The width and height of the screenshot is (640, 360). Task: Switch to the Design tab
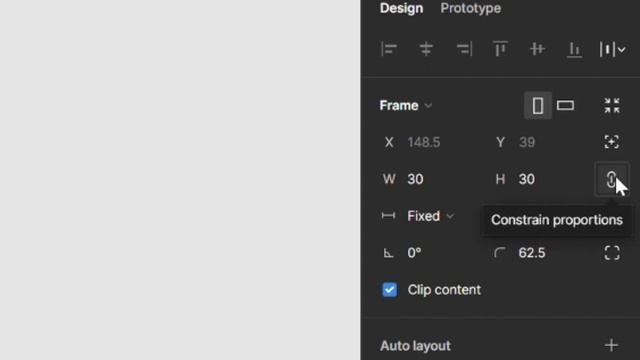click(x=401, y=8)
